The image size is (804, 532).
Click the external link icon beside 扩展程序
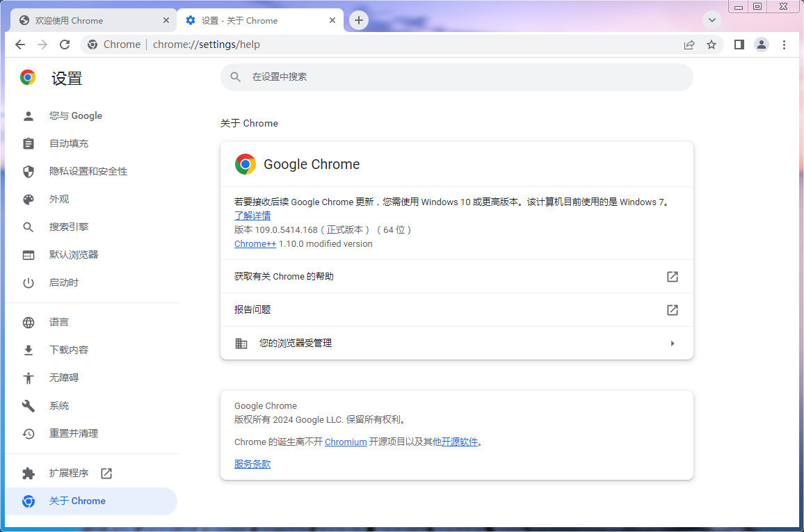coord(106,473)
